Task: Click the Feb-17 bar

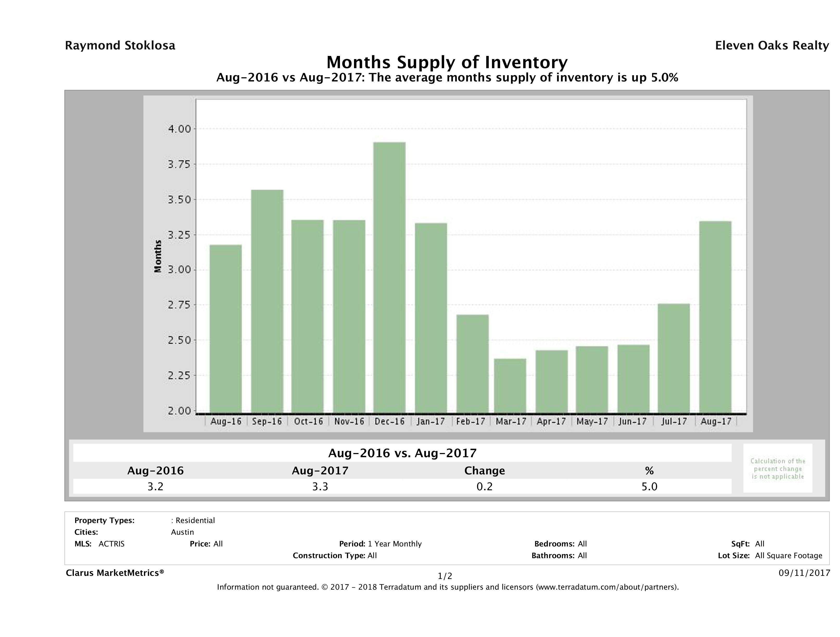Action: [472, 364]
